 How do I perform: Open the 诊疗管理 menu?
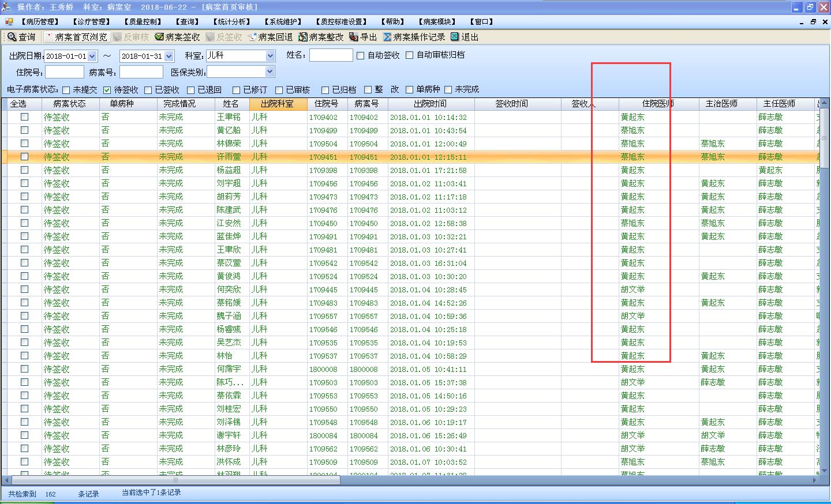(x=92, y=22)
